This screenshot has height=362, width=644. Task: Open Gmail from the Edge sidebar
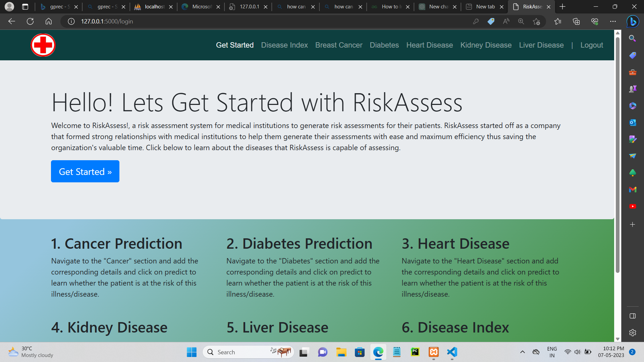point(633,190)
